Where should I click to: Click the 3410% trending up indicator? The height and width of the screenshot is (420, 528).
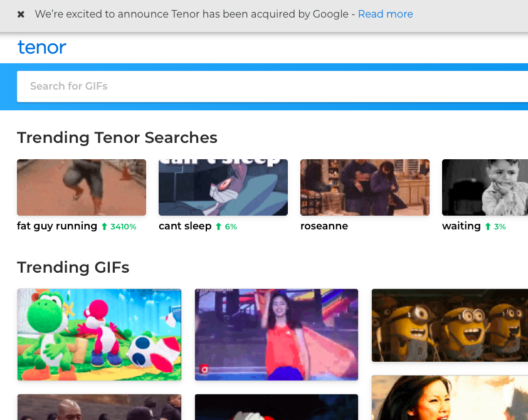point(119,227)
